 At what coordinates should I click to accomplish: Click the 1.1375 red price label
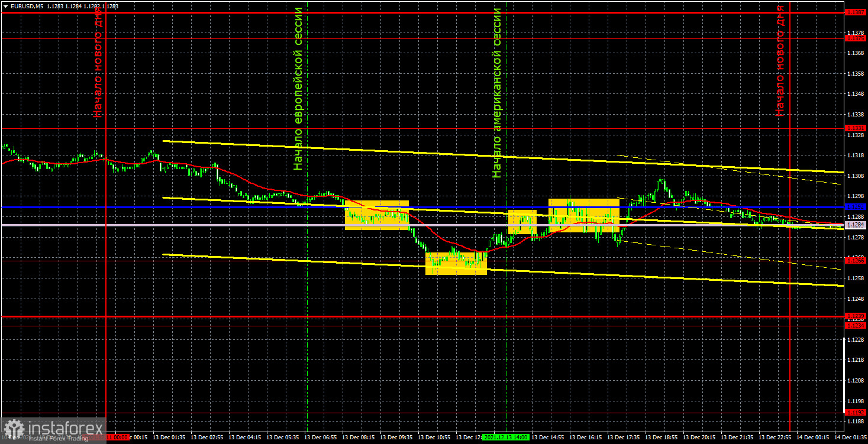(856, 38)
